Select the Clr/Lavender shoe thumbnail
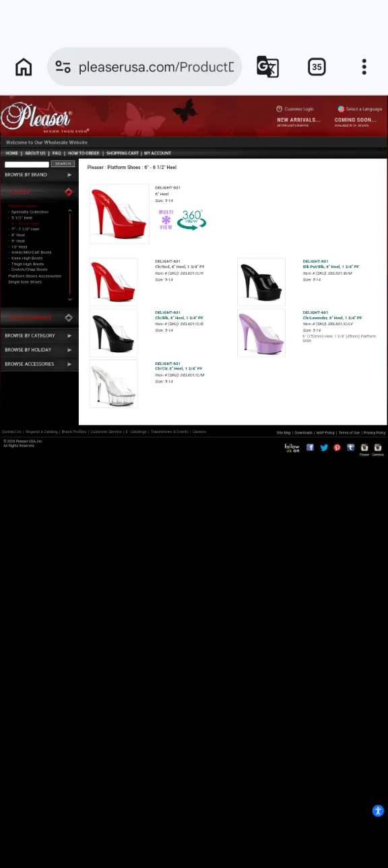The height and width of the screenshot is (868, 388). (x=261, y=333)
